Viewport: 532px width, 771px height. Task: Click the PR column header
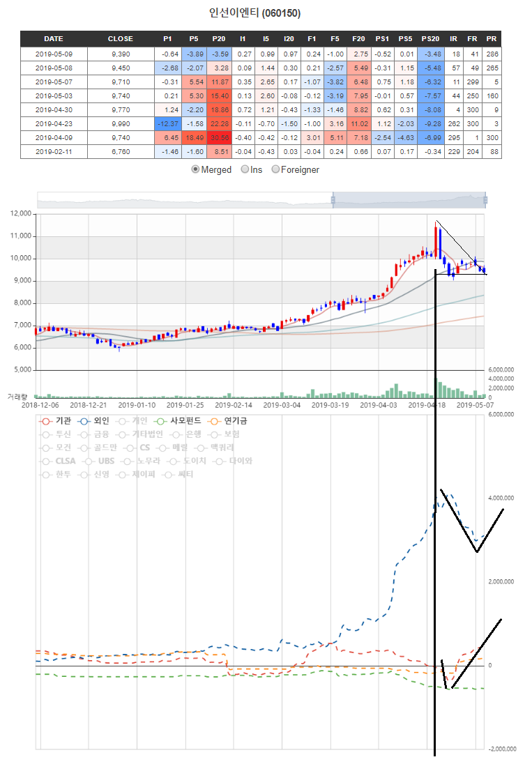tap(491, 39)
